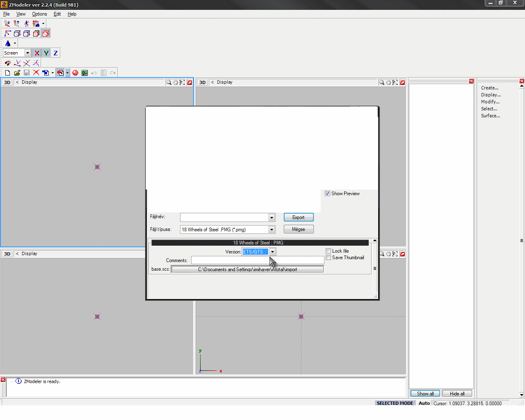Uncheck the Show Preview checkbox
The width and height of the screenshot is (525, 420).
point(327,194)
